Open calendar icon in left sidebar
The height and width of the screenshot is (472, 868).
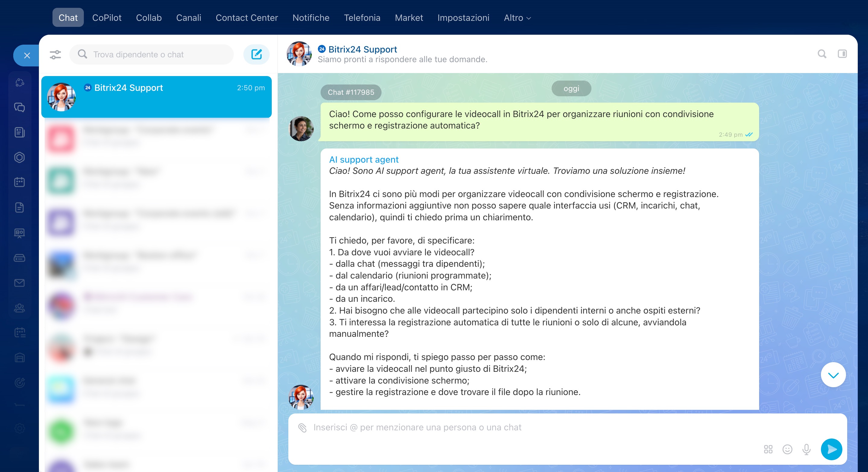[20, 182]
